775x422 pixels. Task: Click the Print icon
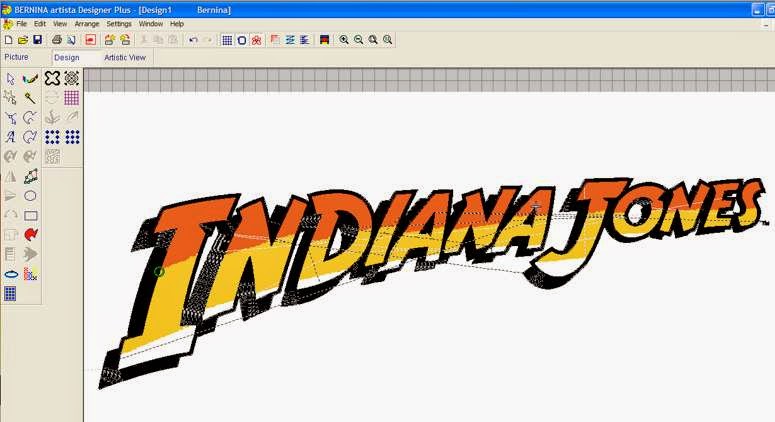coord(57,40)
